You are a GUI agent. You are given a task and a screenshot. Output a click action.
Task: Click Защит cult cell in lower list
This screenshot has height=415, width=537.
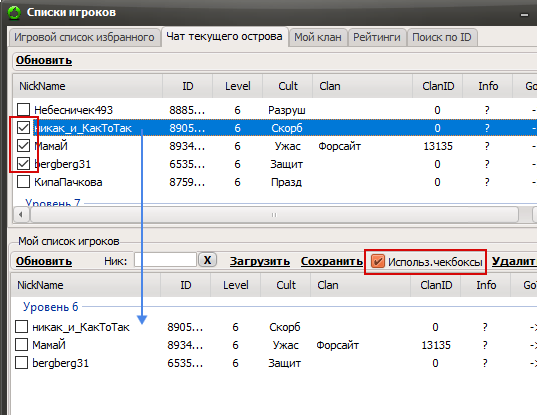click(284, 363)
